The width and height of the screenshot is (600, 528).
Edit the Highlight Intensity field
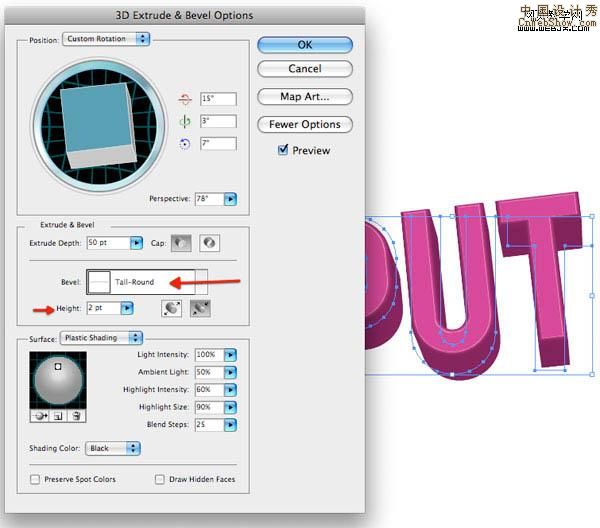click(x=209, y=390)
